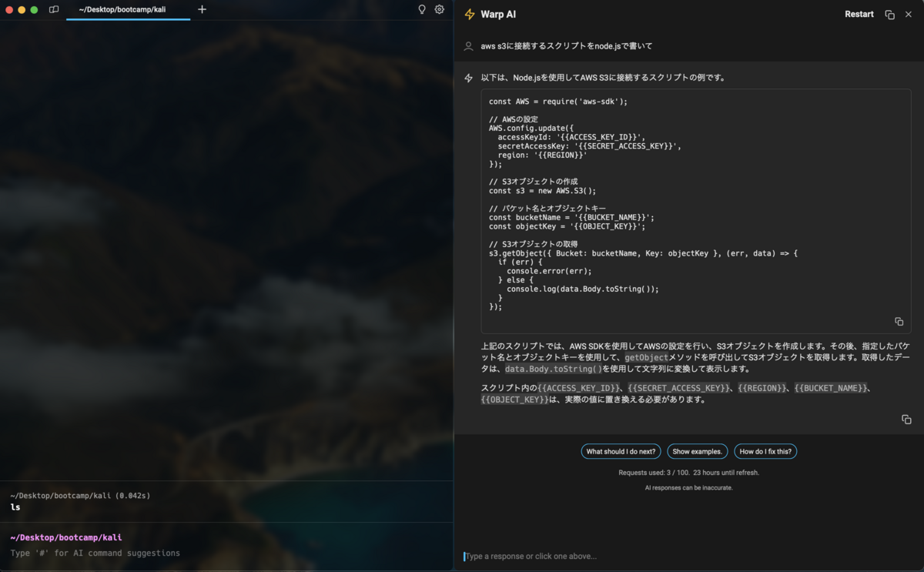This screenshot has width=924, height=572.
Task: Copy the Warp AI transcript via header icon
Action: [889, 14]
